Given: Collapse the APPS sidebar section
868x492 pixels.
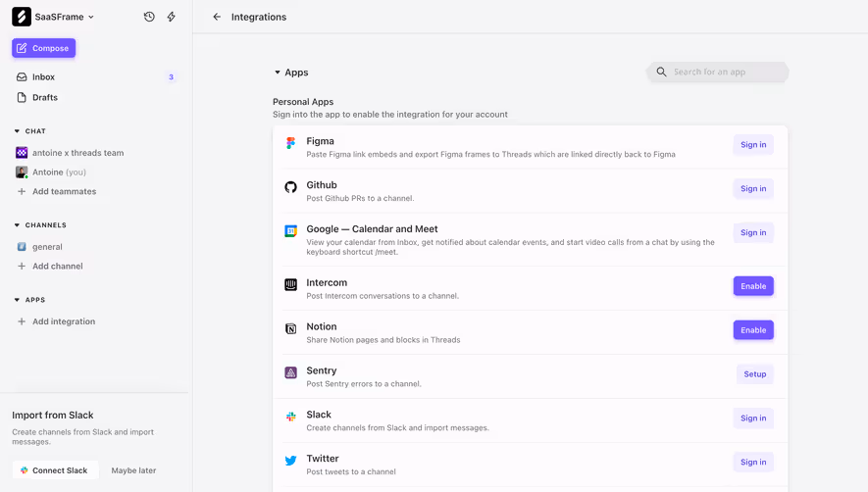Looking at the screenshot, I should pyautogui.click(x=17, y=300).
